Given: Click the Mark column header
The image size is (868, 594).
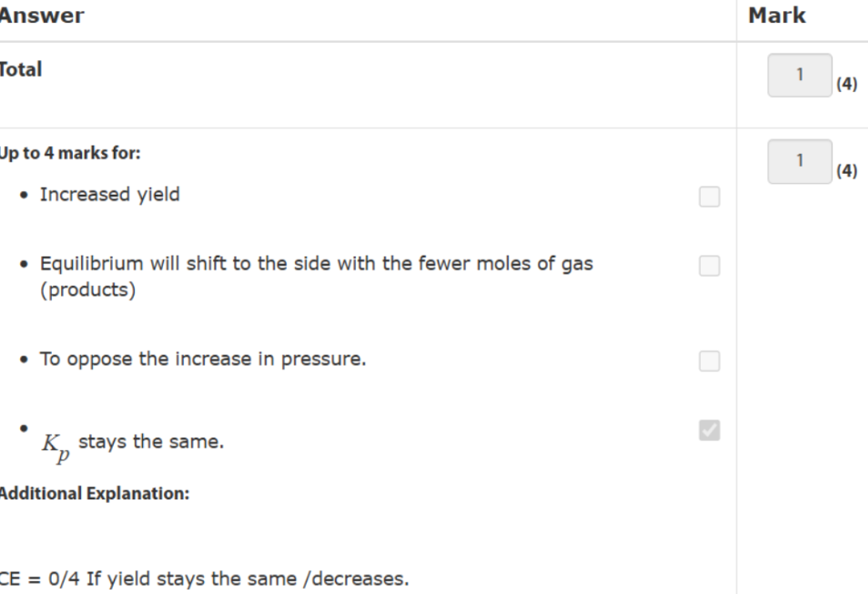Looking at the screenshot, I should coord(776,16).
